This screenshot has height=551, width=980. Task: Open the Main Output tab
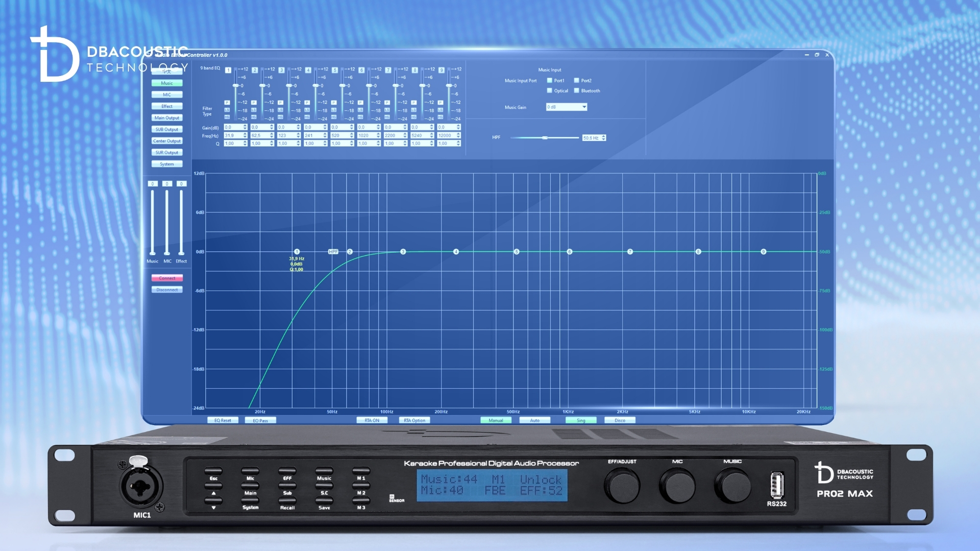(167, 118)
